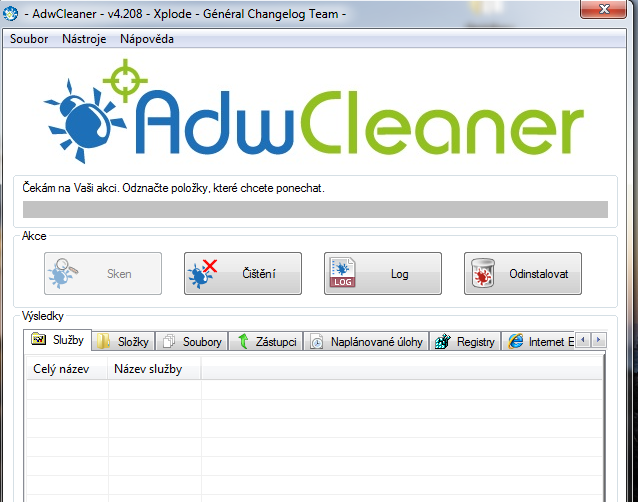The height and width of the screenshot is (502, 638).
Task: Click the Služby tab icon
Action: click(x=39, y=339)
